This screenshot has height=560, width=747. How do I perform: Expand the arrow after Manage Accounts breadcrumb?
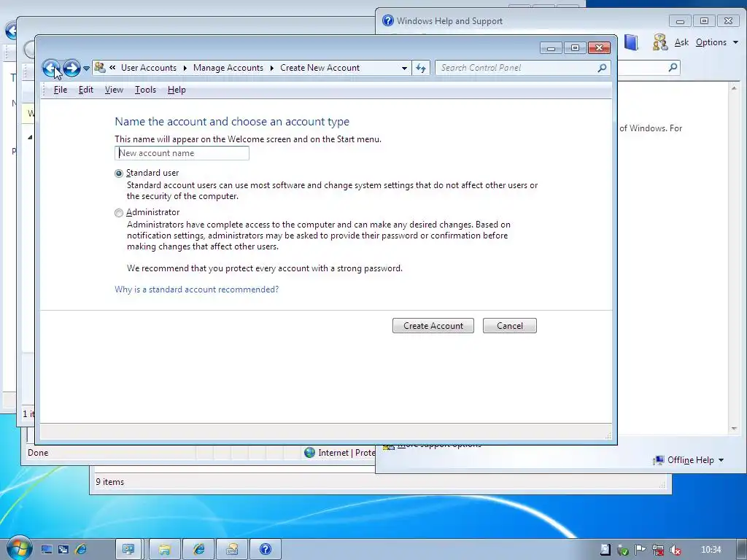click(x=272, y=68)
